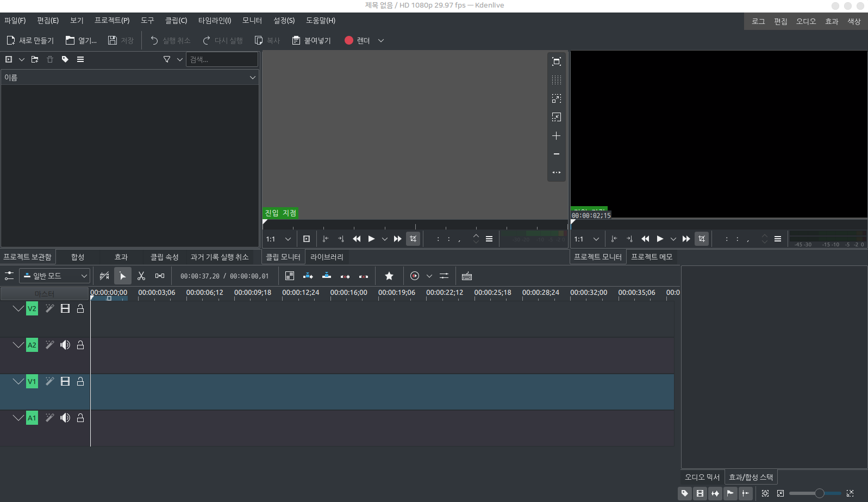Open the tag icon in project bin
Viewport: 868px width, 502px height.
click(x=65, y=59)
